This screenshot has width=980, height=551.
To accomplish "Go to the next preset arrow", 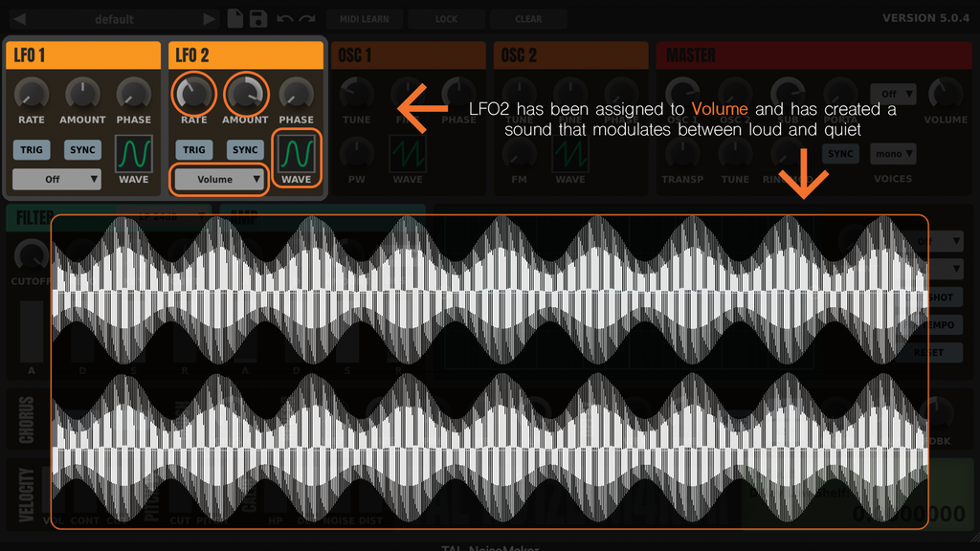I will click(210, 19).
